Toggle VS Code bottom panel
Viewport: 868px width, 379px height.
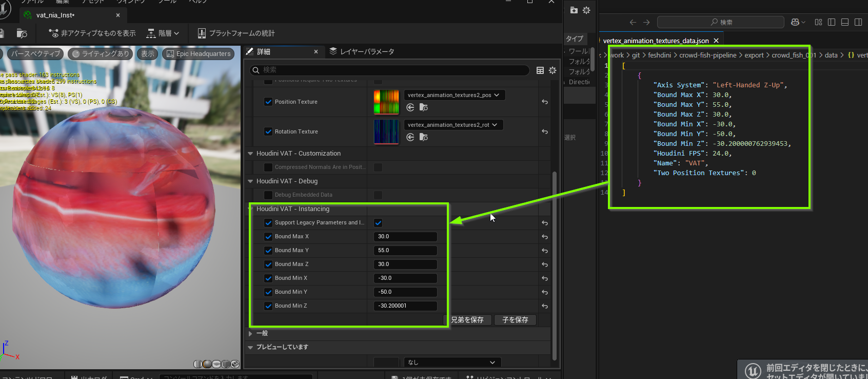845,22
